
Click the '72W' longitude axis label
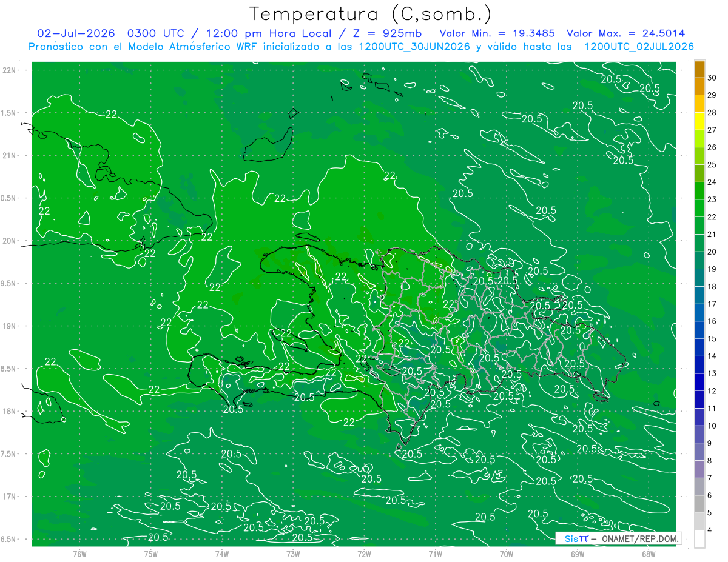[364, 553]
